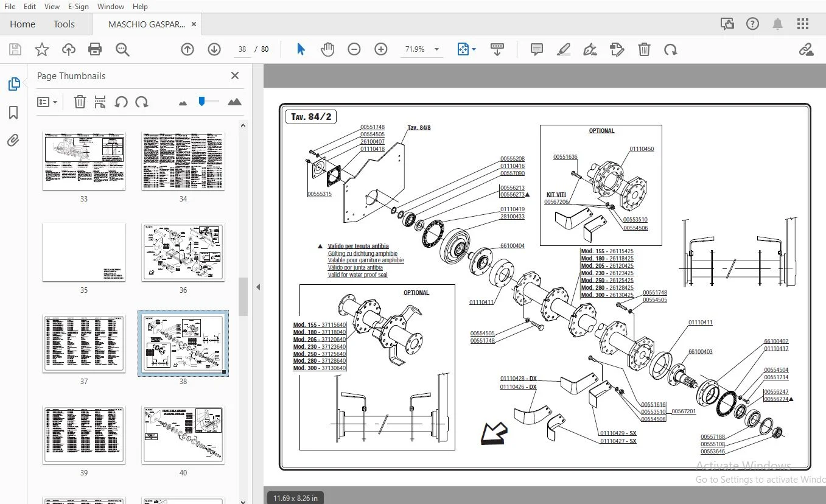Click part number 01110450 in diagram
This screenshot has width=826, height=504.
[x=642, y=149]
